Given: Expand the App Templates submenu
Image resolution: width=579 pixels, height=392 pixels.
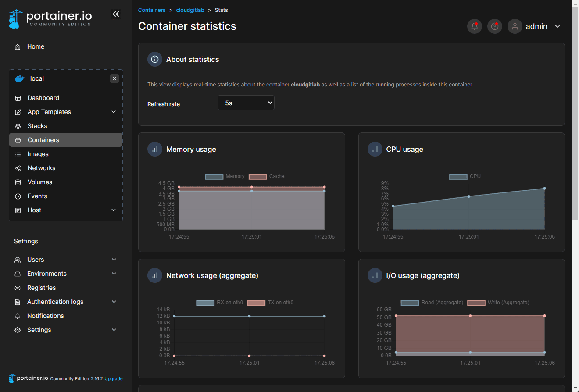Looking at the screenshot, I should (x=114, y=112).
